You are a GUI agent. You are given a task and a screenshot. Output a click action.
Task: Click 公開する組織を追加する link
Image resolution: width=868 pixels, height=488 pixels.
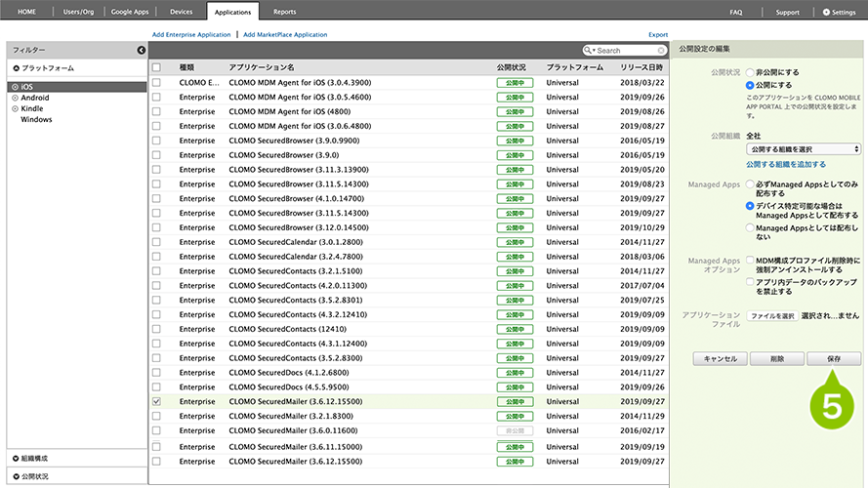coord(786,164)
